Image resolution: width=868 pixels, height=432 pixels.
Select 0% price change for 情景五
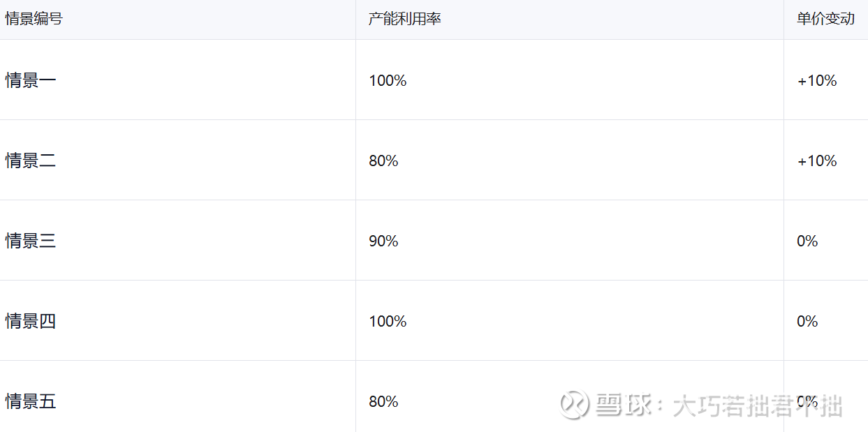tap(807, 401)
